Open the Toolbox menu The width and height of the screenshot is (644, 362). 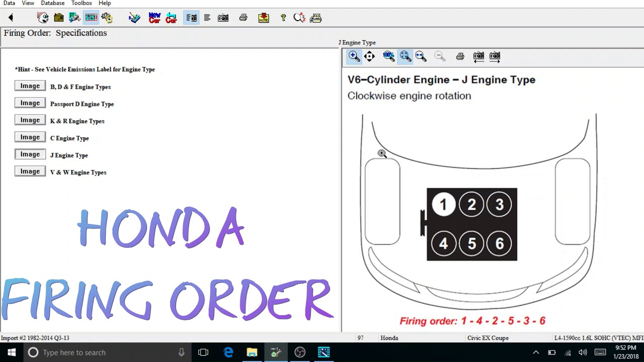click(x=82, y=3)
